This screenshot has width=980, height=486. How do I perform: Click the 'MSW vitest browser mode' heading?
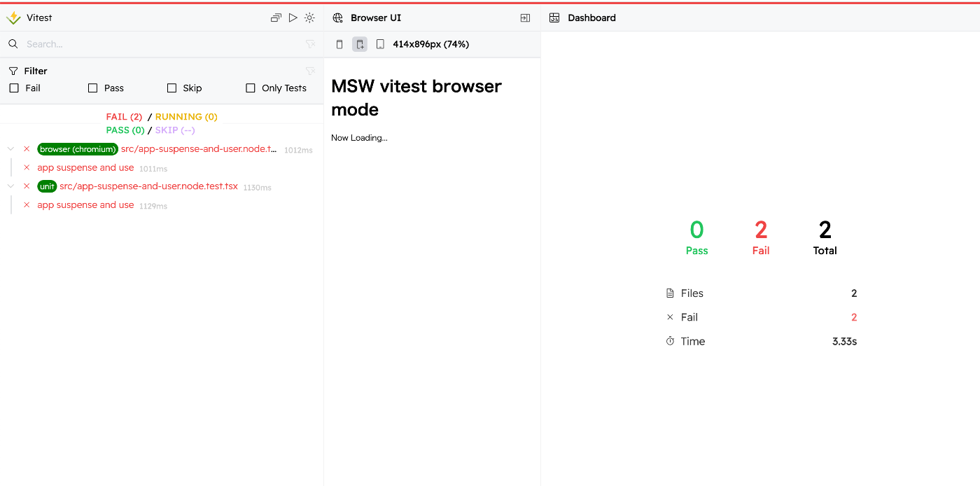pos(416,97)
